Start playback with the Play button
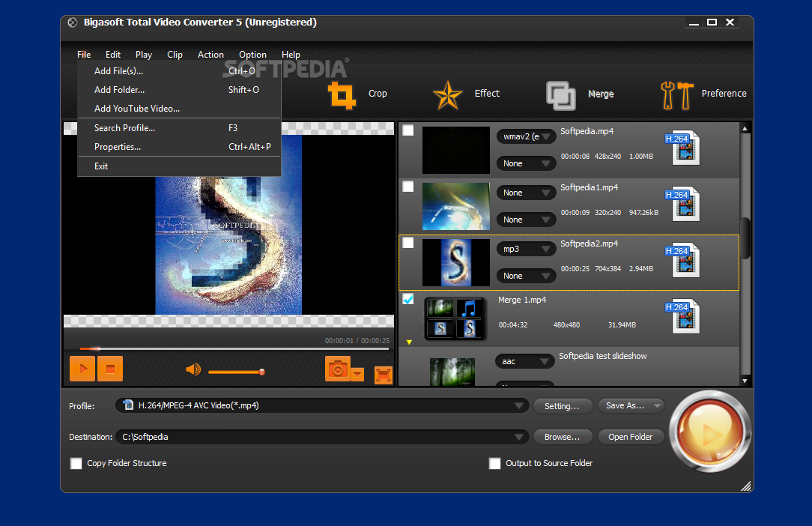The image size is (812, 526). coord(82,369)
